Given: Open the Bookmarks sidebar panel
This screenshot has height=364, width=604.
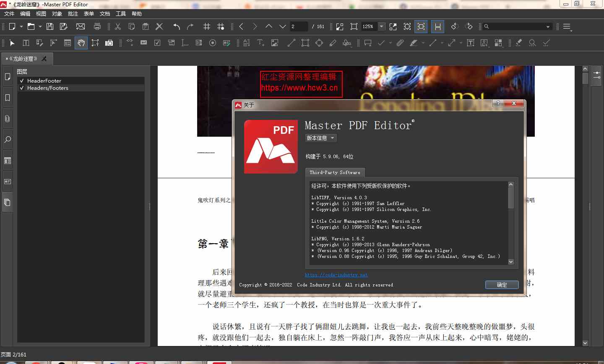Looking at the screenshot, I should click(7, 98).
